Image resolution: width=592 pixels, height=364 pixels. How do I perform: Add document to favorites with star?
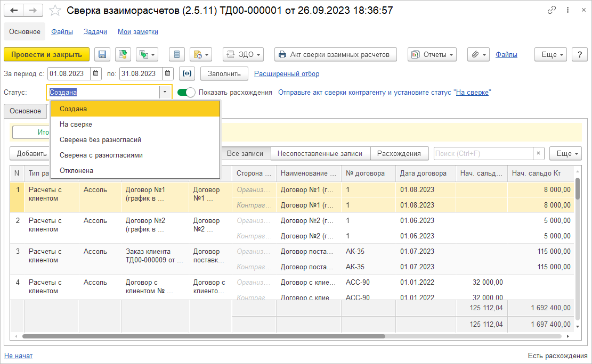[x=55, y=11]
